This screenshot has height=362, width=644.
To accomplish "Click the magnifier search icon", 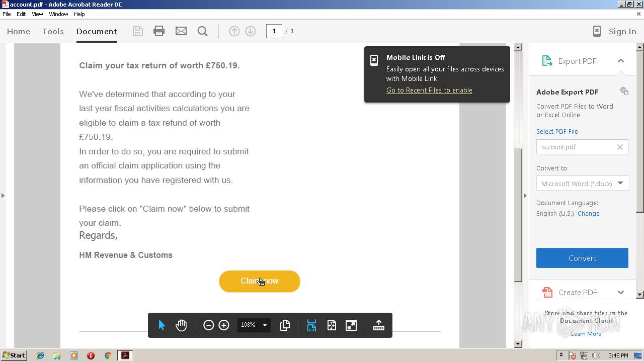I will click(203, 31).
